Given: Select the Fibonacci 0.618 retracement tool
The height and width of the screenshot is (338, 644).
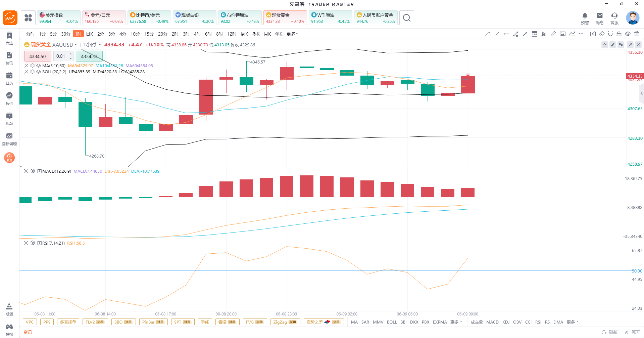Looking at the screenshot, I should (x=534, y=34).
